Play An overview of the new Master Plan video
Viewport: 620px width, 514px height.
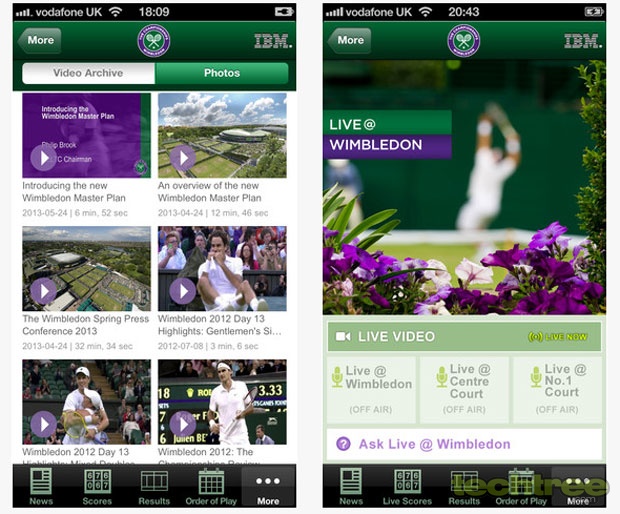(222, 135)
